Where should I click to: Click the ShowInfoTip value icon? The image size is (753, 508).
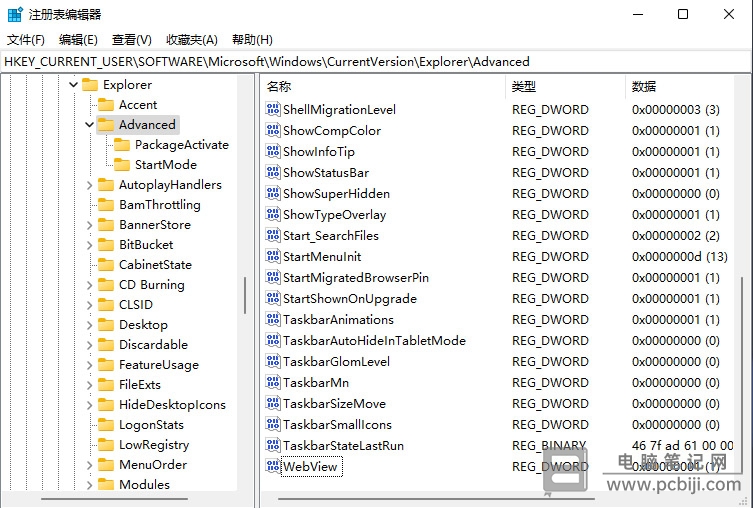[x=273, y=151]
